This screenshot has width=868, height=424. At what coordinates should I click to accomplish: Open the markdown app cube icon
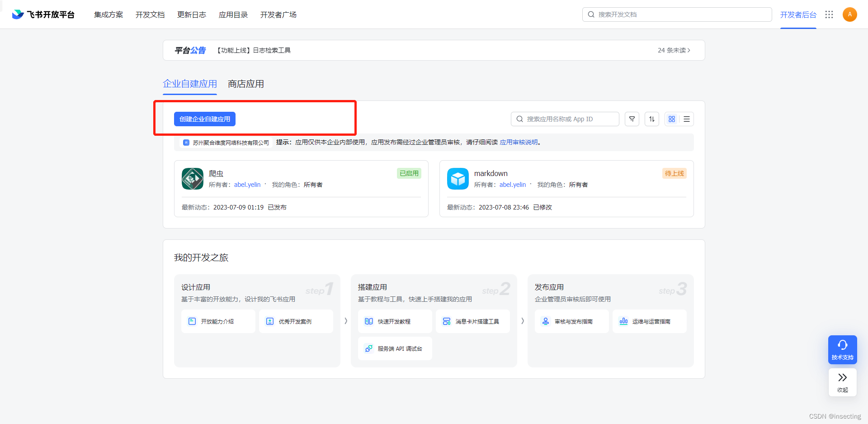point(458,179)
